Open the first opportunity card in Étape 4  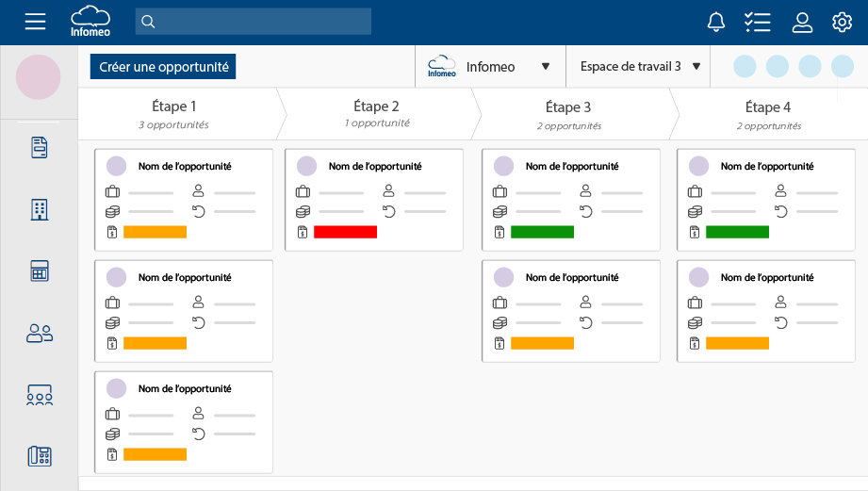[x=765, y=199]
